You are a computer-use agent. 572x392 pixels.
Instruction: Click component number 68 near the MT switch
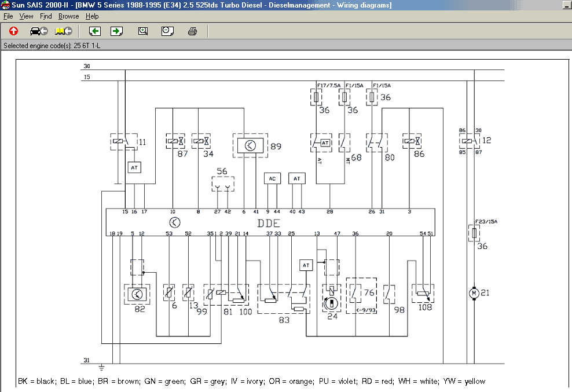coord(357,157)
